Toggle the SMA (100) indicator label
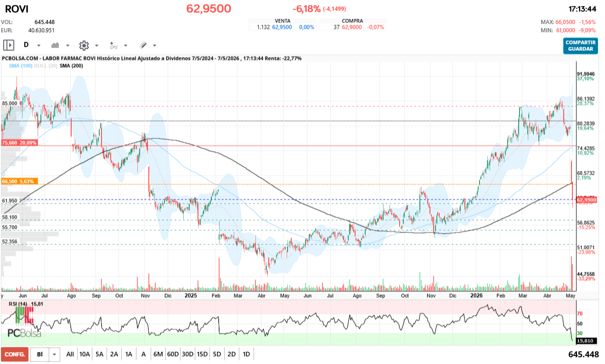 (x=20, y=66)
